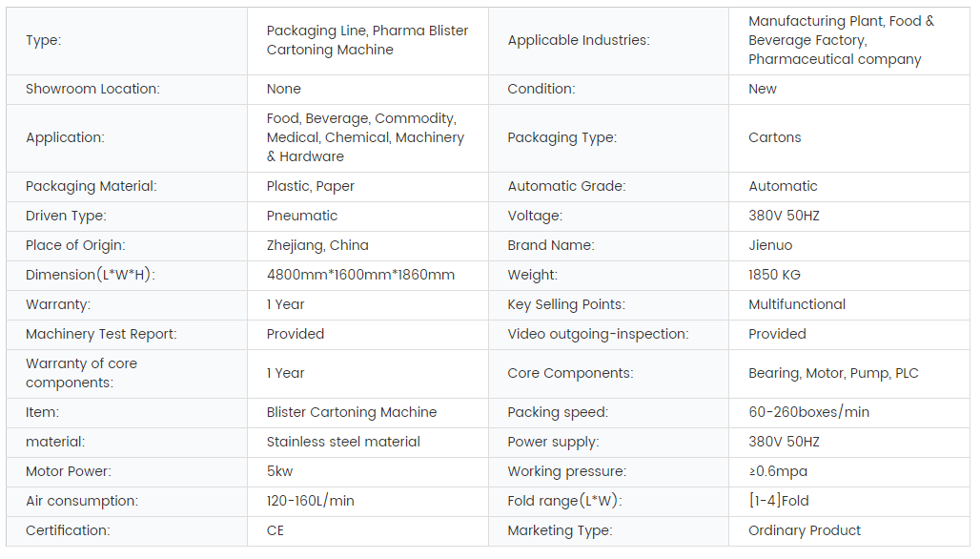Image resolution: width=980 pixels, height=559 pixels.
Task: Click 'Bearing, Motor, Pump, PLC' components value
Action: click(x=833, y=373)
